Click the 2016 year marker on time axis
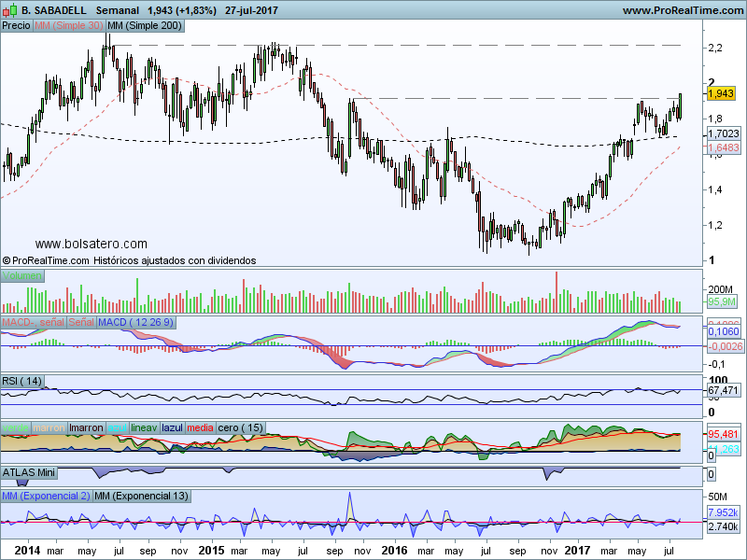The image size is (747, 560). 395,552
